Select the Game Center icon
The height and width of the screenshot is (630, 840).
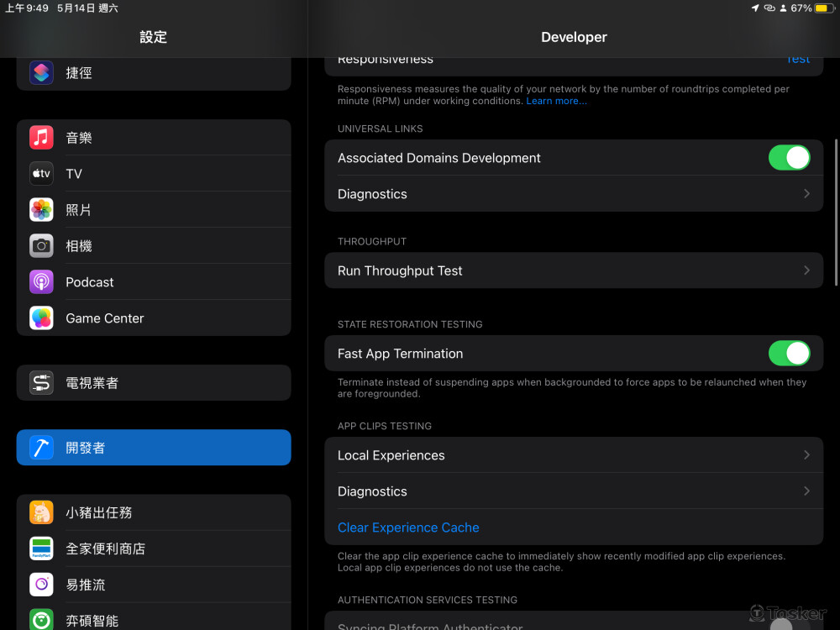coord(41,318)
